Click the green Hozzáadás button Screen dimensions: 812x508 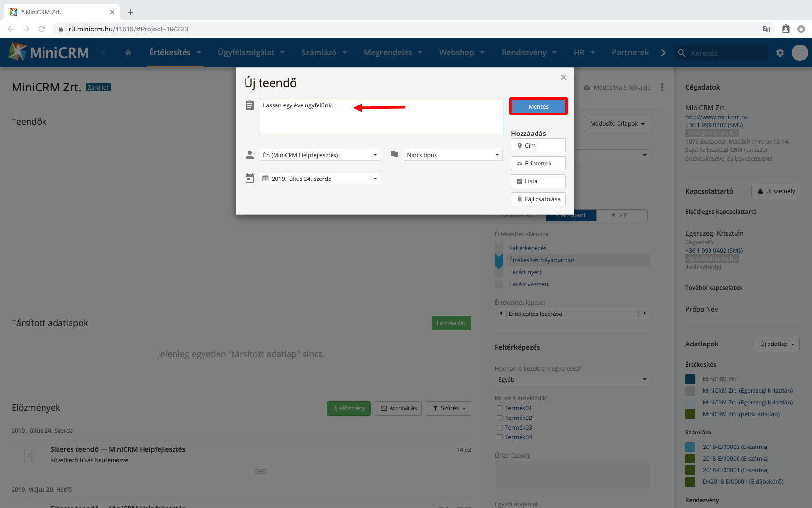451,323
